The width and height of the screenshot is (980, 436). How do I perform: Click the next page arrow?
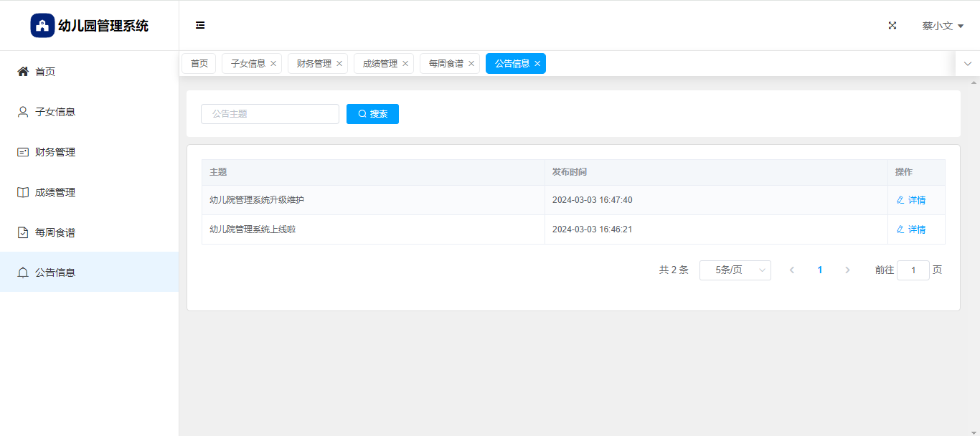pyautogui.click(x=847, y=270)
